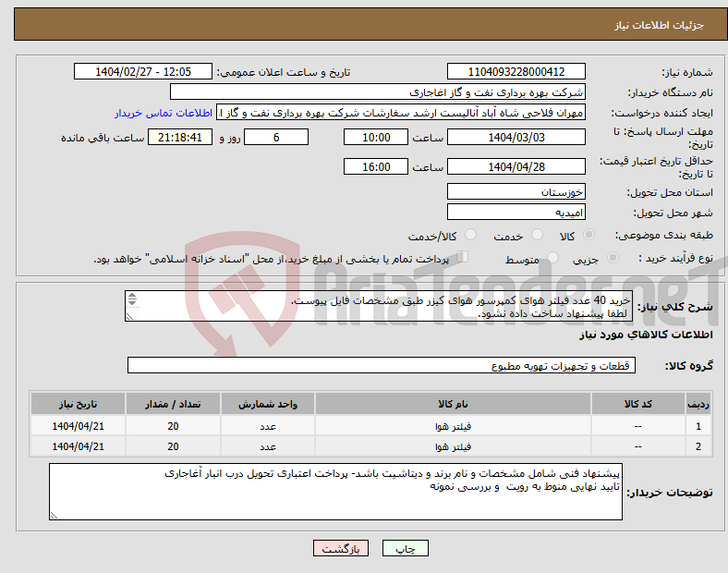Screen dimensions: 728x573
Task: Click the page title جزئیات اطلاعات نیاز
Action: (660, 25)
